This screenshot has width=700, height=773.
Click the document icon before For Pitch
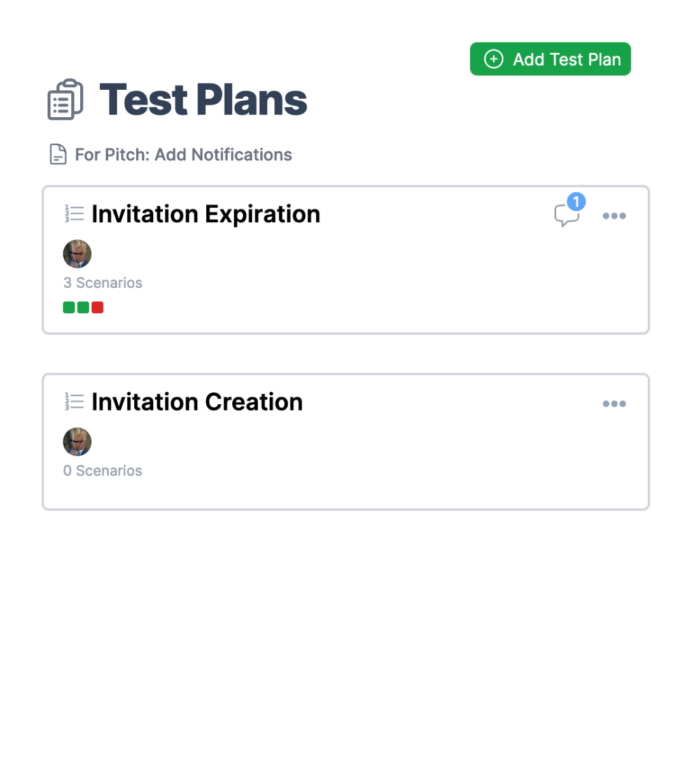coord(58,154)
